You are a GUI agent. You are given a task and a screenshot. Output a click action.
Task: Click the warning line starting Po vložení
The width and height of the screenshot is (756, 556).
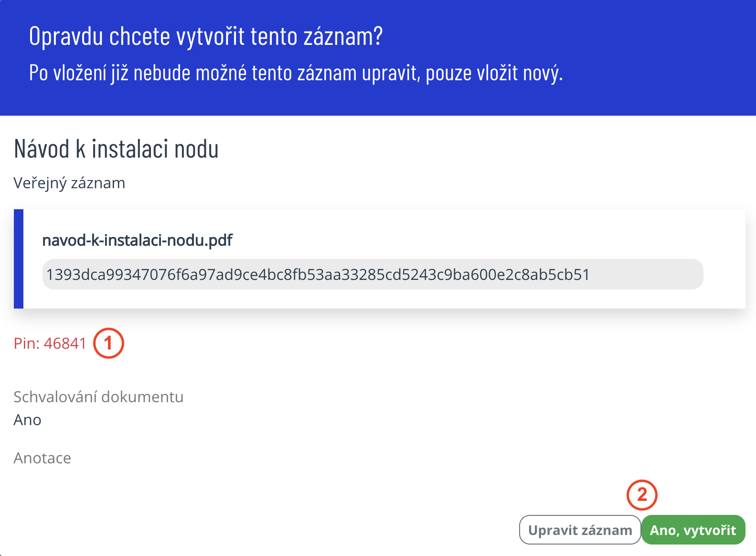[296, 73]
